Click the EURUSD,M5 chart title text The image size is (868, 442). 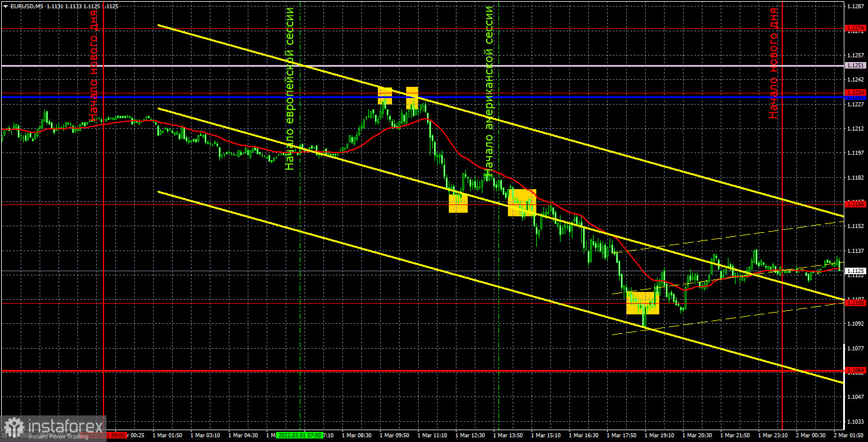coord(27,5)
